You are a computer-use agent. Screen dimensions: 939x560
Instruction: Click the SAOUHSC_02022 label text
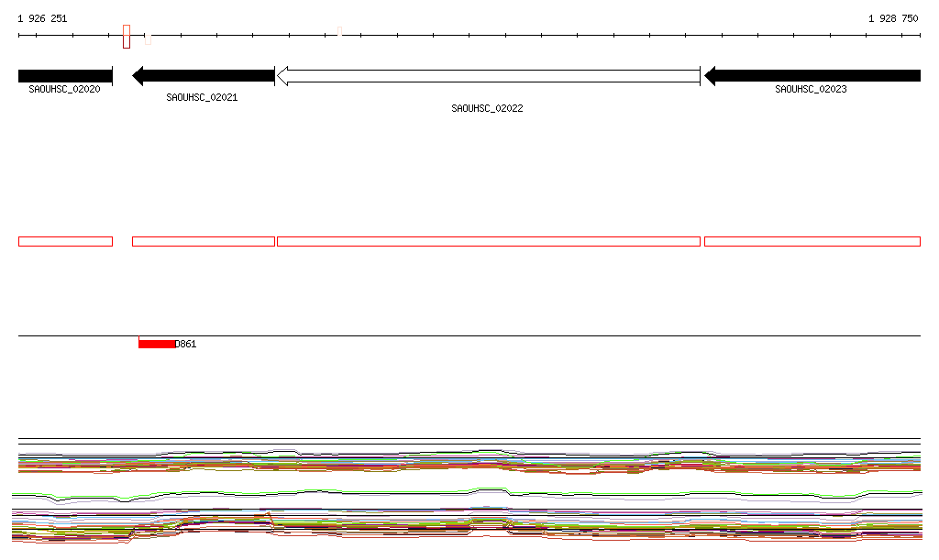(487, 108)
